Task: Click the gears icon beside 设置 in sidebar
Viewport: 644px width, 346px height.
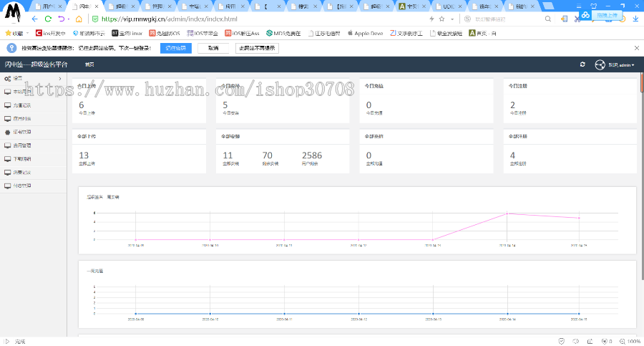Action: point(7,79)
